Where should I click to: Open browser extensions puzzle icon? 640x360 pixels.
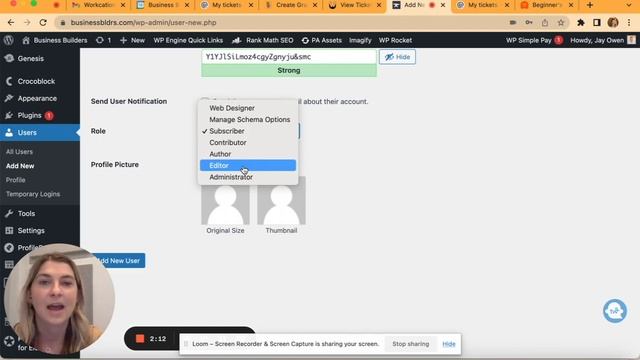click(580, 22)
